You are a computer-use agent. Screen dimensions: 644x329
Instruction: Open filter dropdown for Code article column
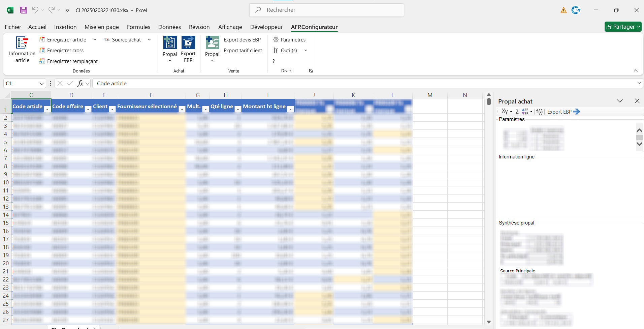(x=47, y=109)
